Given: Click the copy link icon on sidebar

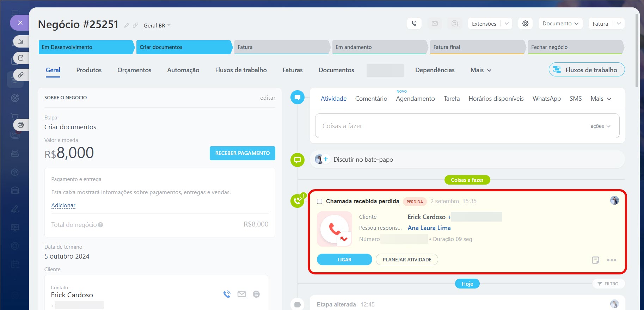Looking at the screenshot, I should 21,75.
